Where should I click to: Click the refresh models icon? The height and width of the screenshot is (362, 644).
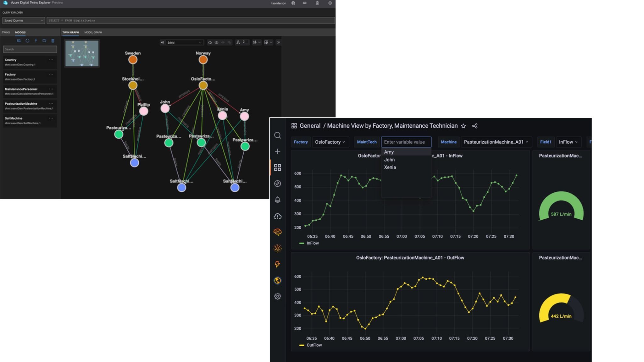pyautogui.click(x=27, y=41)
